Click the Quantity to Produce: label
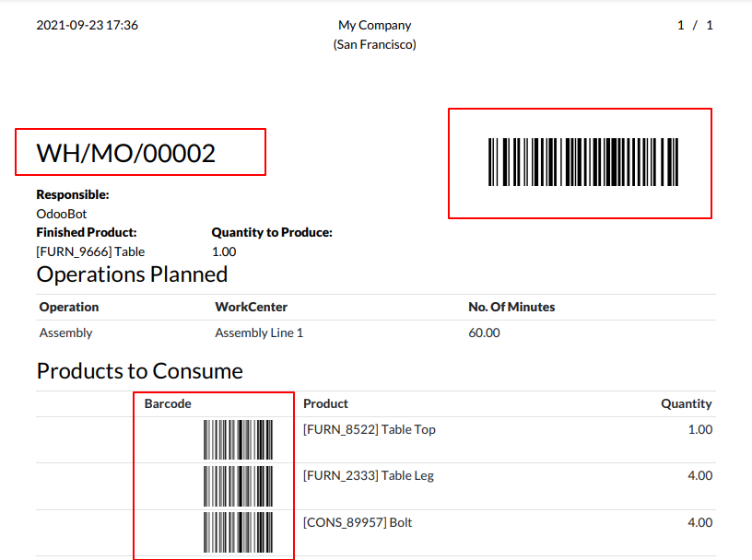The height and width of the screenshot is (560, 752). click(272, 232)
